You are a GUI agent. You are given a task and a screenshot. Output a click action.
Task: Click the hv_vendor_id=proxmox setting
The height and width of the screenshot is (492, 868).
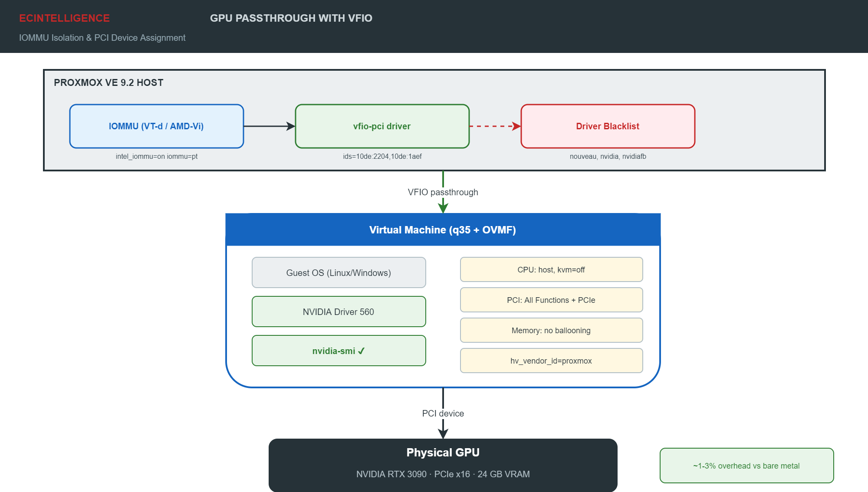click(552, 361)
